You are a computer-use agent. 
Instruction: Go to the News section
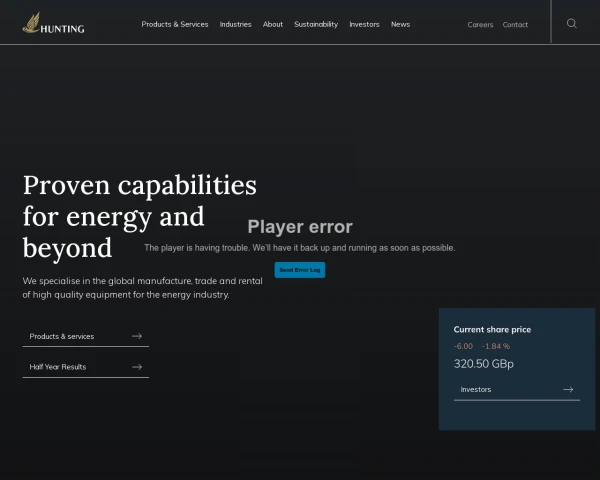pos(400,24)
